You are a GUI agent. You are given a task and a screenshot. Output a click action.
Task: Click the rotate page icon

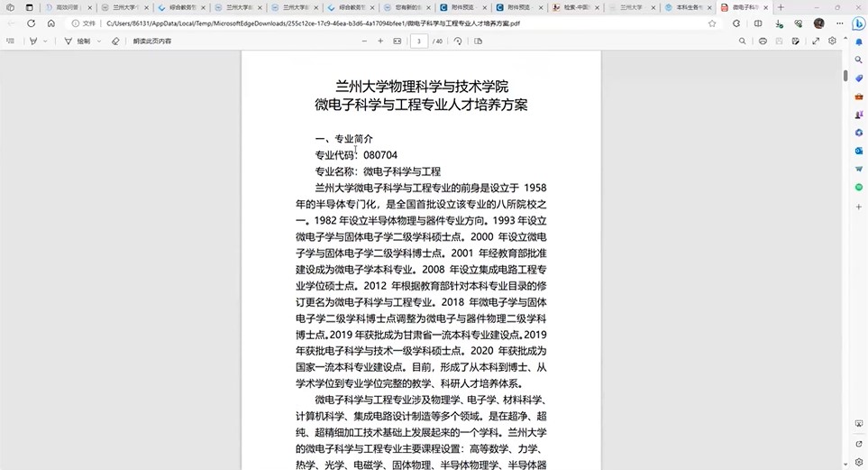[457, 41]
